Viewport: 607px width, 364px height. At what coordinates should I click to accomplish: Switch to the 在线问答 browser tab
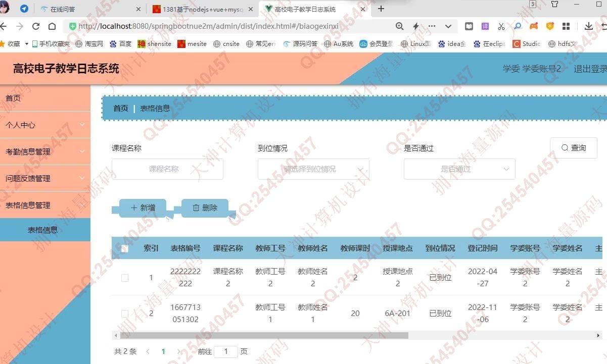point(91,9)
